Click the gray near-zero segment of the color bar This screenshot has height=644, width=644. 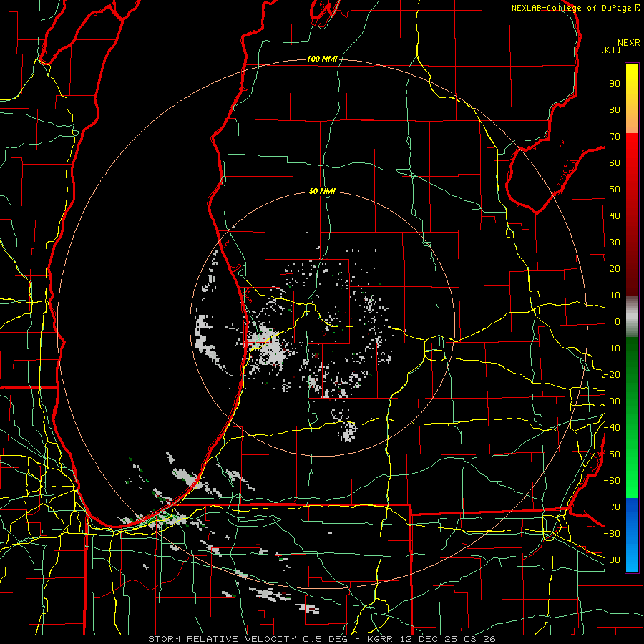632,317
